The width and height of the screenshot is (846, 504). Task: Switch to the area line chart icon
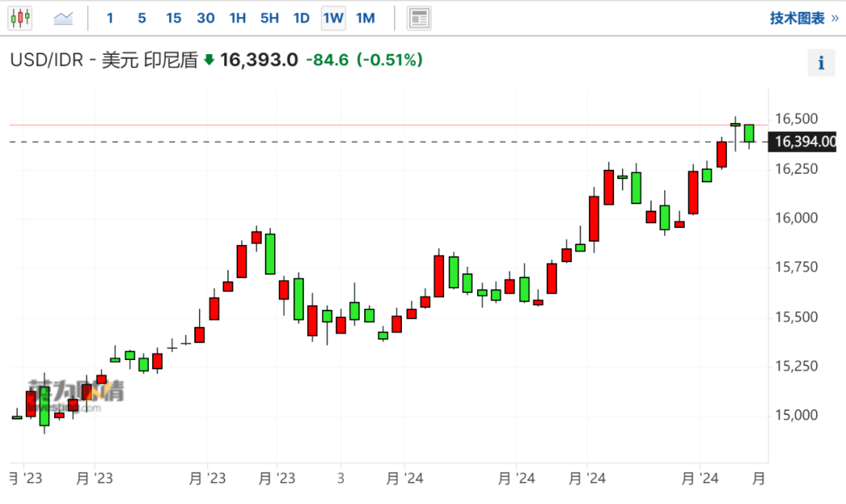[x=63, y=17]
